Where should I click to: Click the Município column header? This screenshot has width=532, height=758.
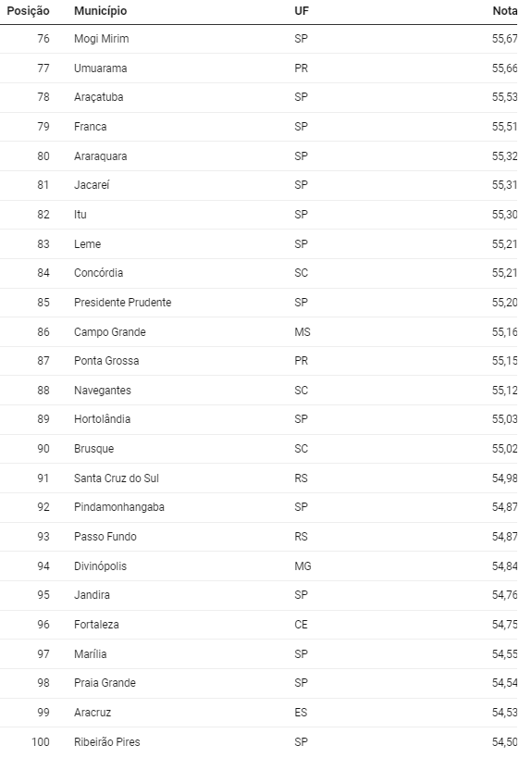(x=101, y=10)
